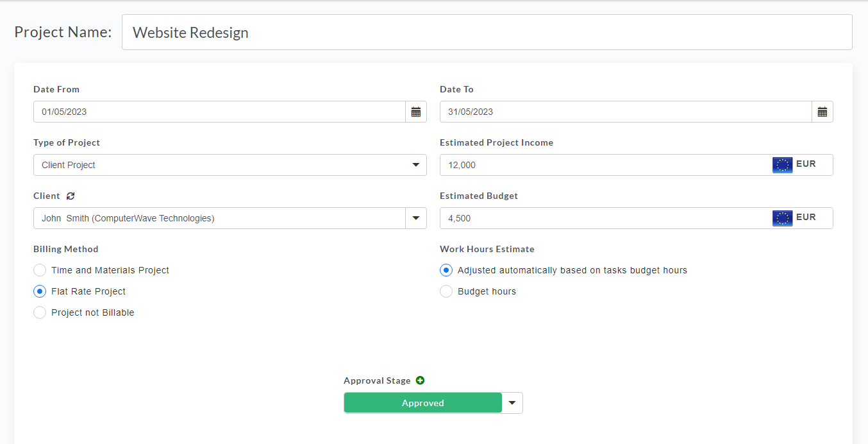
Task: Click the EUR flag on Estimated Project Income
Action: [x=782, y=165]
